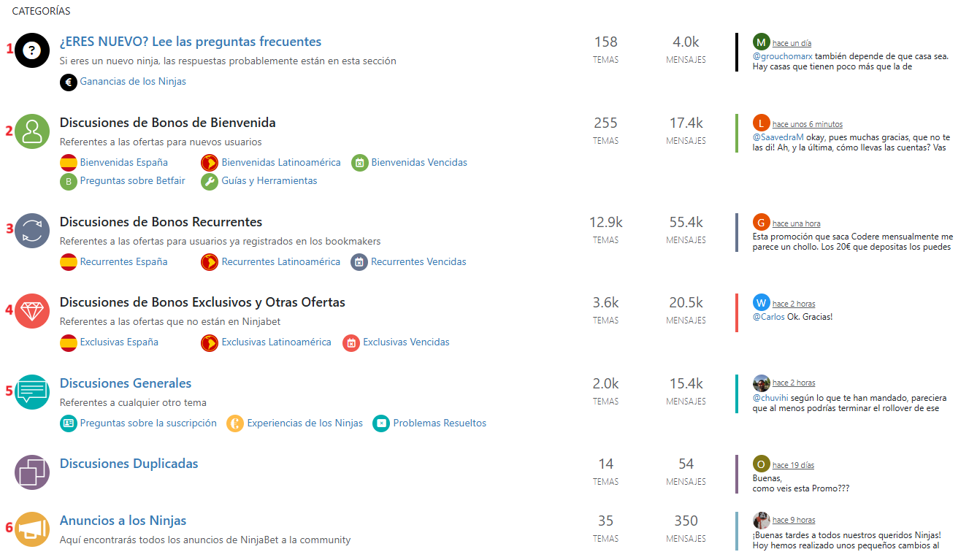This screenshot has height=560, width=969.
Task: Open ¿ERES NUEVO? preguntas frecuentes category
Action: (x=191, y=42)
